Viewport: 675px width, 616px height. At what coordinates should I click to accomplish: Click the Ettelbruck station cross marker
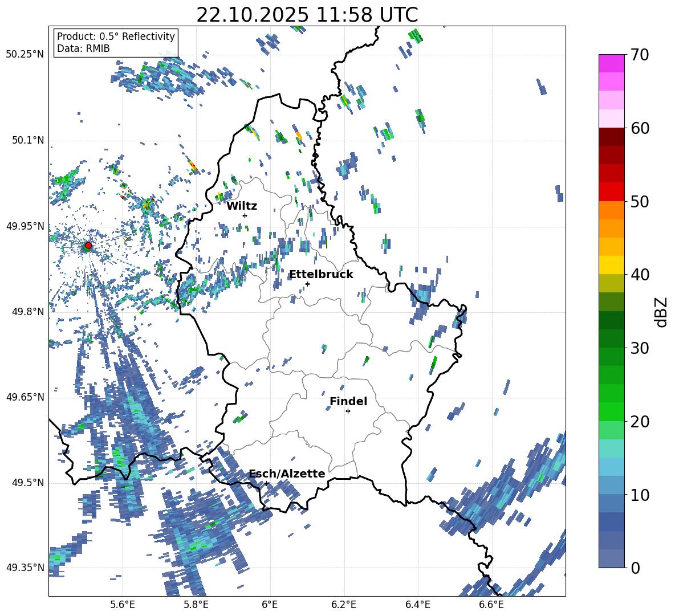[x=307, y=284]
